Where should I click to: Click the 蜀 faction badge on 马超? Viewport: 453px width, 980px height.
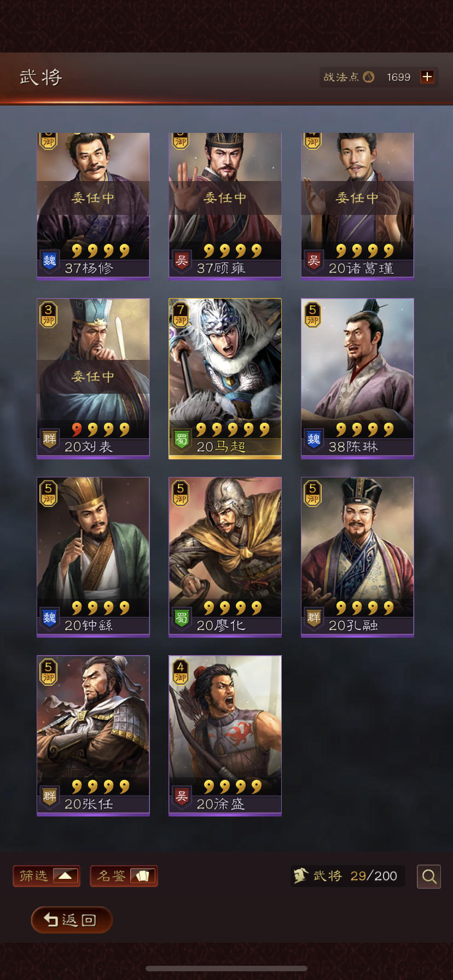click(181, 439)
